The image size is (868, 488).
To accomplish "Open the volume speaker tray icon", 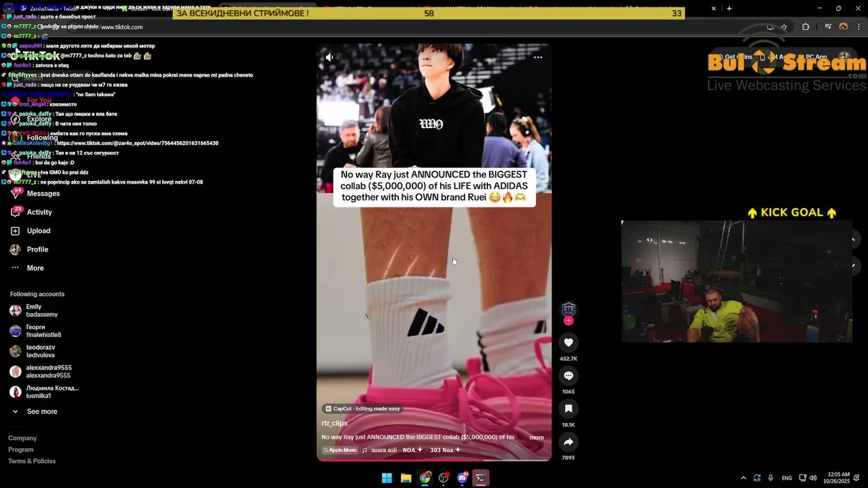I will pyautogui.click(x=813, y=478).
